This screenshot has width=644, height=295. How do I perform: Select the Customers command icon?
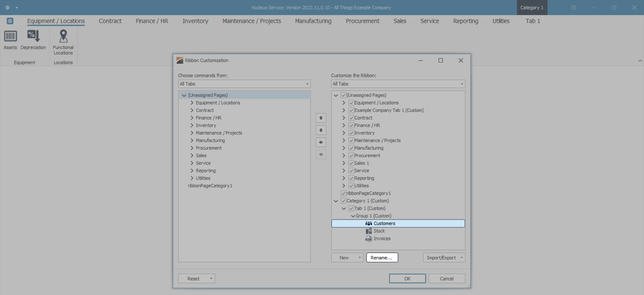pos(369,223)
